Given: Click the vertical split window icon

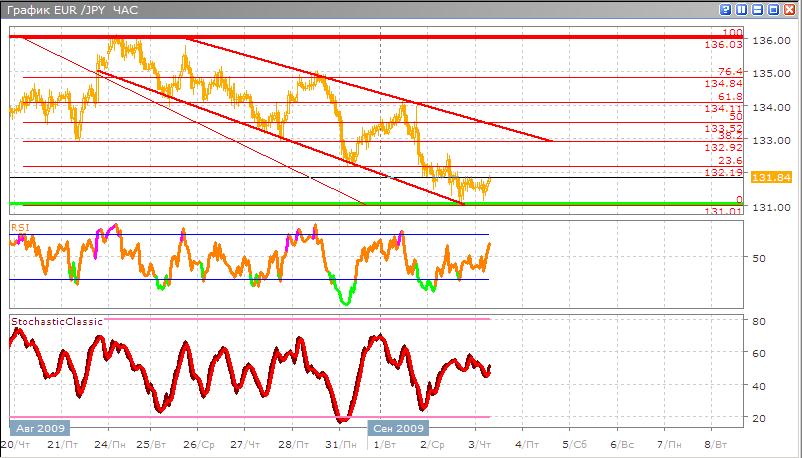Looking at the screenshot, I should (742, 8).
